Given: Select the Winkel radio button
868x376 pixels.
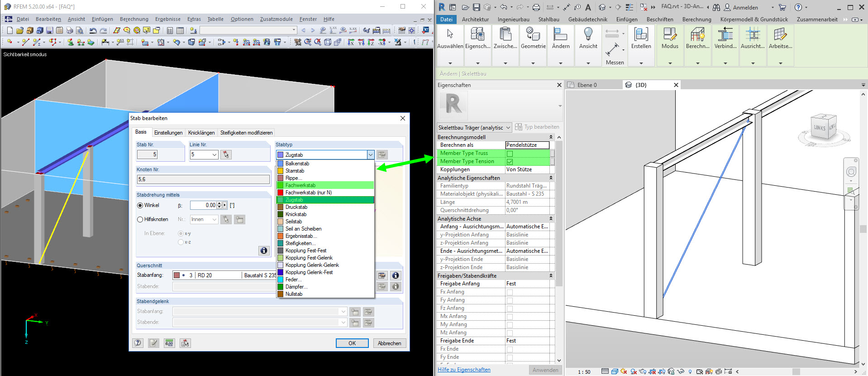Looking at the screenshot, I should (x=140, y=205).
